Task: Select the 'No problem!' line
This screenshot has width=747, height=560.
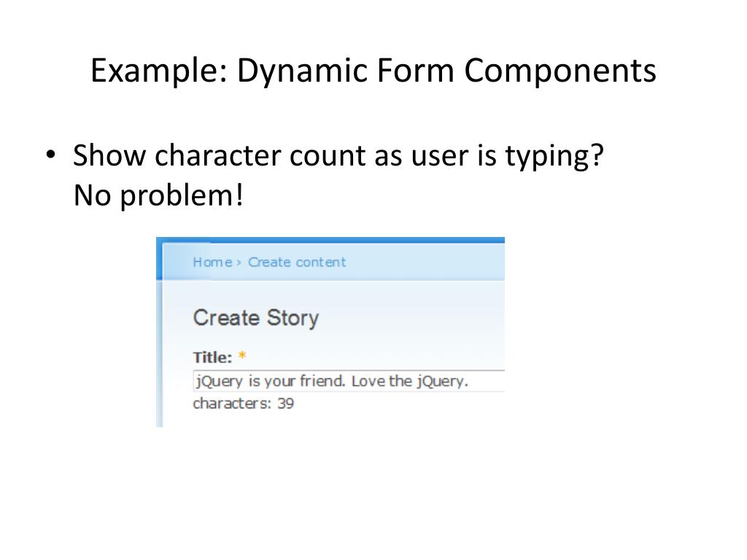Action: (158, 195)
